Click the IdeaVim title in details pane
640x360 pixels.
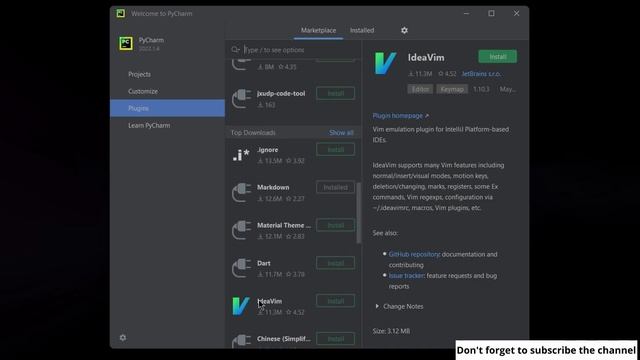point(426,58)
